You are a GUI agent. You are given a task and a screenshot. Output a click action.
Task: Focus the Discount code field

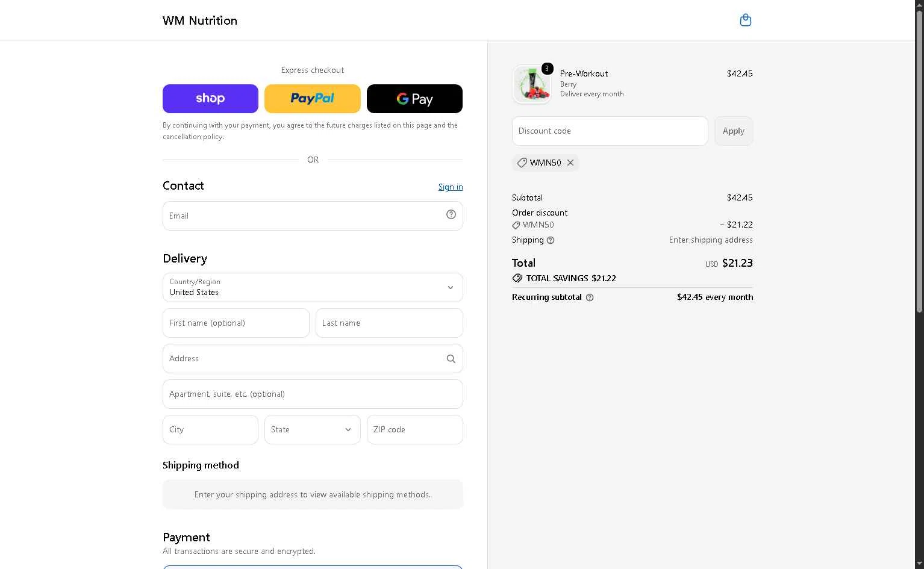(610, 131)
